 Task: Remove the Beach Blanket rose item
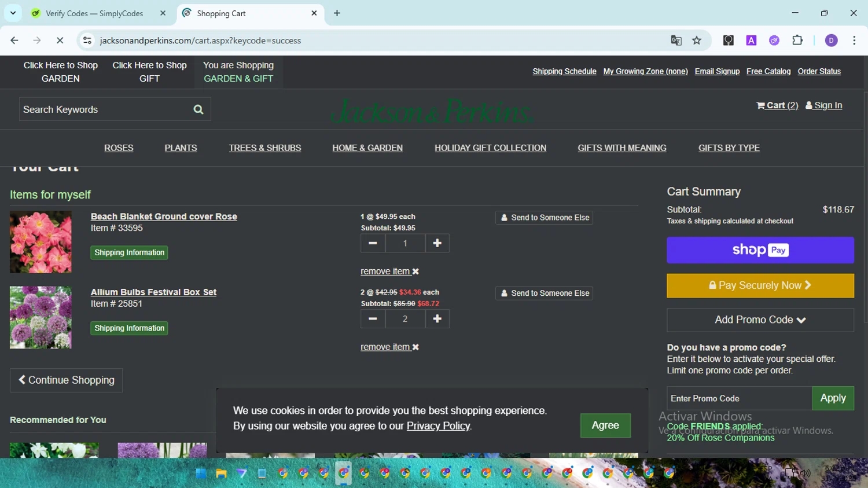pyautogui.click(x=389, y=271)
